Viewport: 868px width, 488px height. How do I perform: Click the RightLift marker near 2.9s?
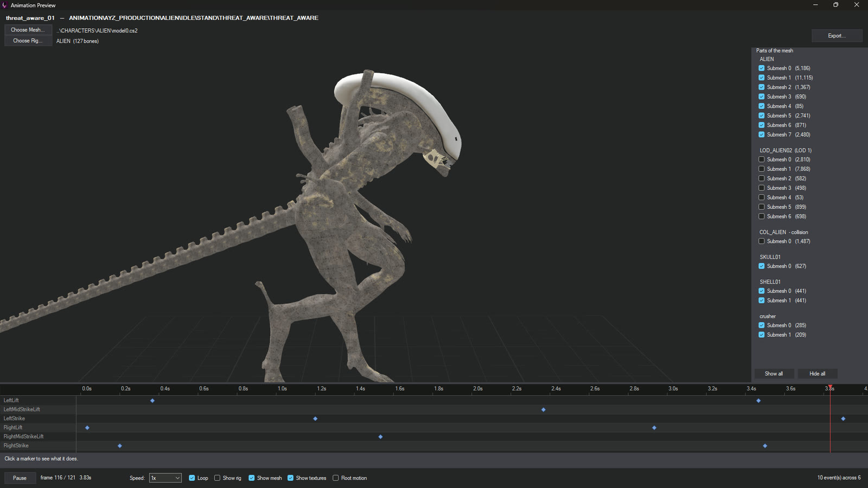(x=654, y=428)
